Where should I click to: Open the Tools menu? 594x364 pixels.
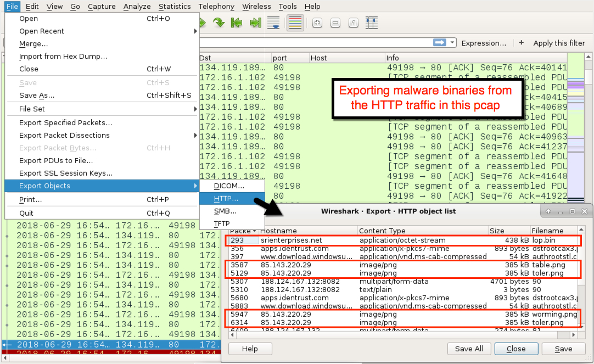[288, 7]
